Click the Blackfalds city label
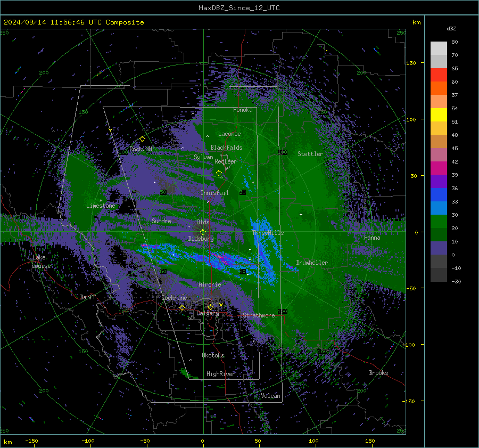Screen dimensions: 479x448 (x=226, y=148)
